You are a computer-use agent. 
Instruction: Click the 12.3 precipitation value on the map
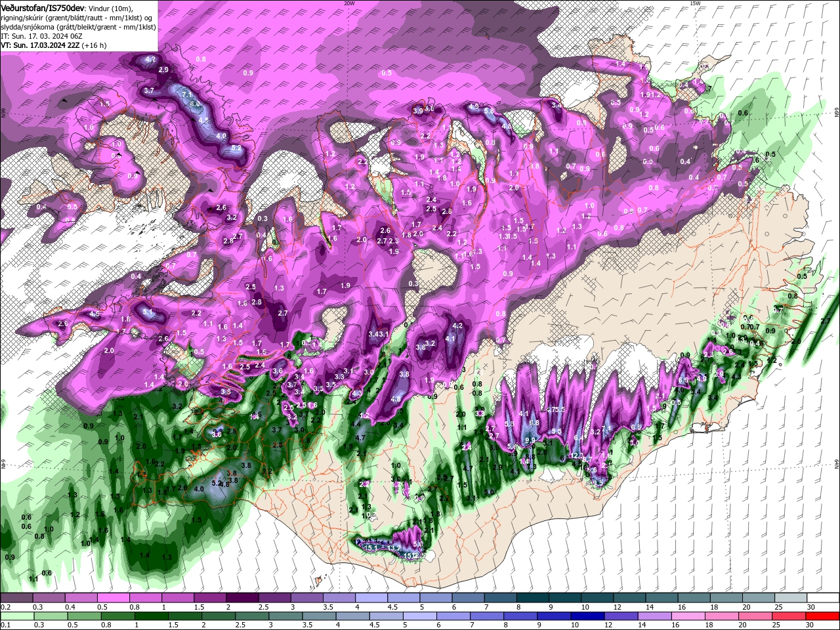577,455
